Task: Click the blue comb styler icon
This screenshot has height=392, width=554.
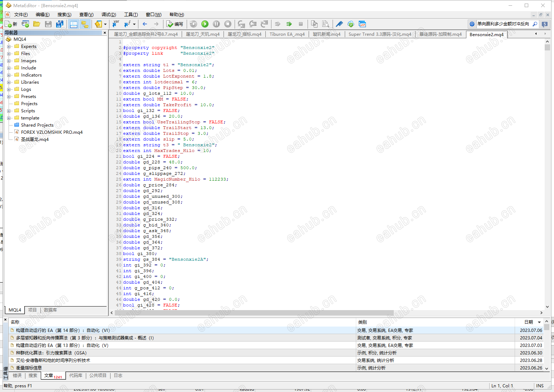Action: tap(339, 24)
